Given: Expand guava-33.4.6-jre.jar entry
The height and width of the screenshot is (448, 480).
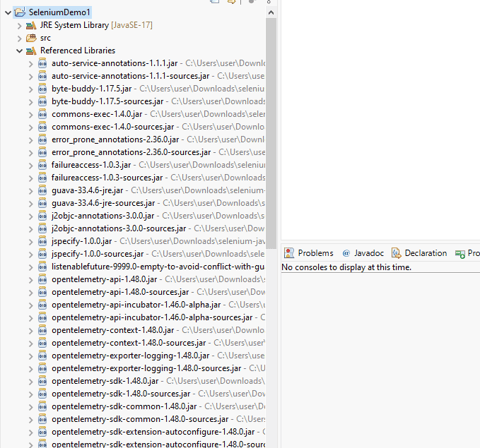Looking at the screenshot, I should coord(31,191).
